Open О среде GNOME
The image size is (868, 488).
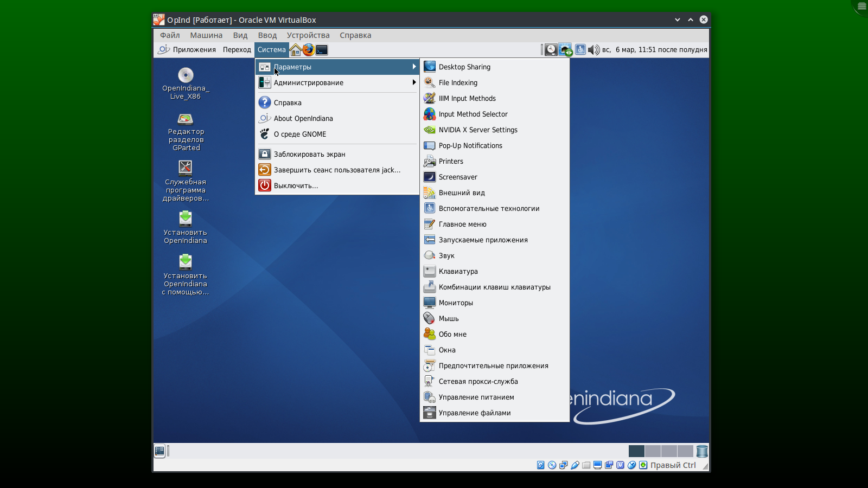tap(337, 134)
